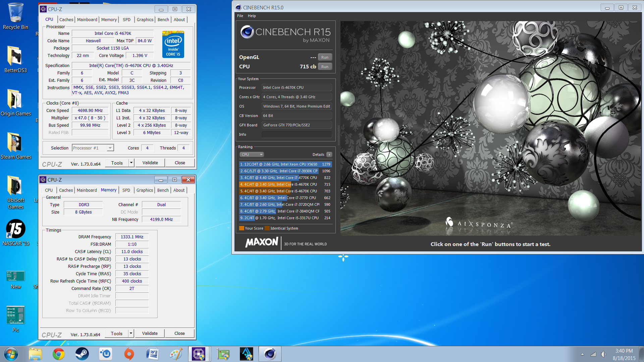Screen dimensions: 644x362
Task: Open the desktop file named New
Action: 15,280
